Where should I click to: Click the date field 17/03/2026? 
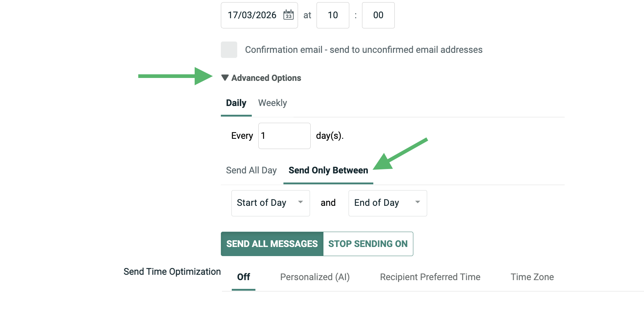point(252,15)
